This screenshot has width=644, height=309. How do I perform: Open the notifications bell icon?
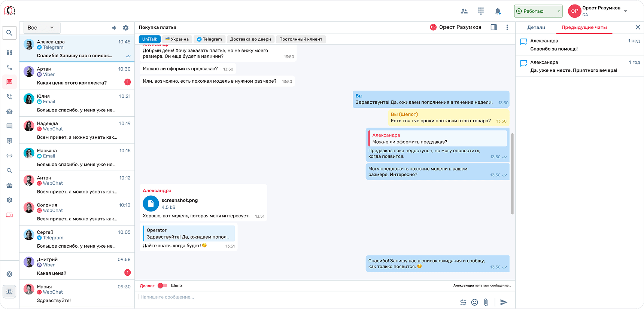[498, 11]
